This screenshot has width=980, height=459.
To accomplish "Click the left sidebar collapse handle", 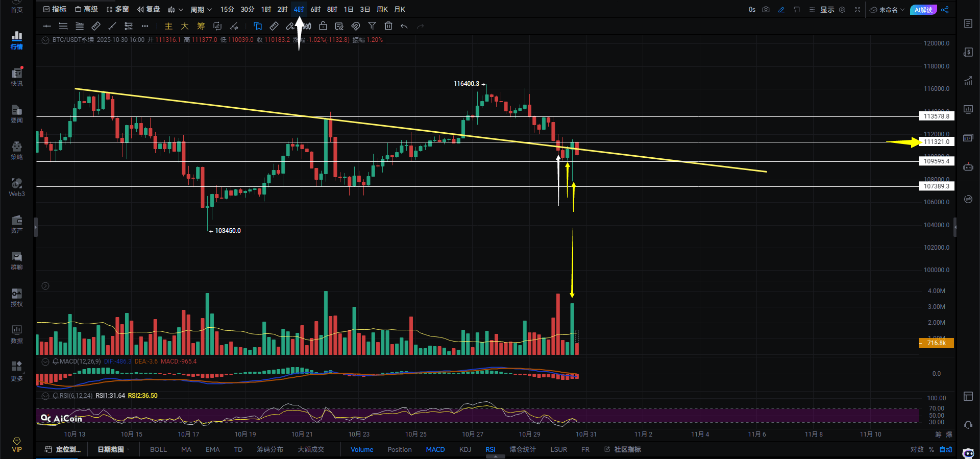I will pos(36,227).
